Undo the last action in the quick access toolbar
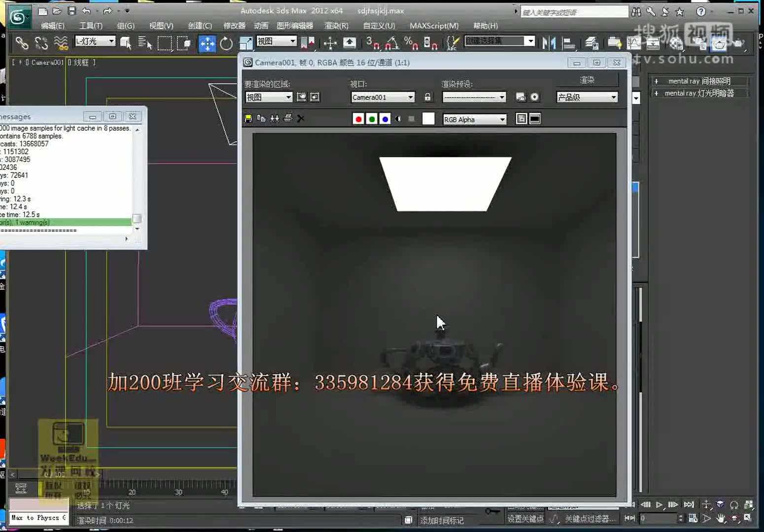This screenshot has height=532, width=764. point(87,11)
